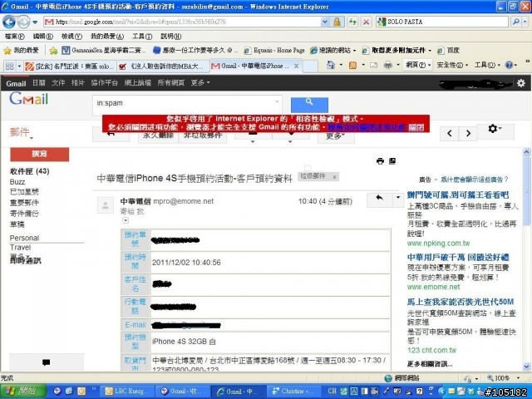
Task: Click the 非垃圾郵件 button
Action: (x=203, y=136)
